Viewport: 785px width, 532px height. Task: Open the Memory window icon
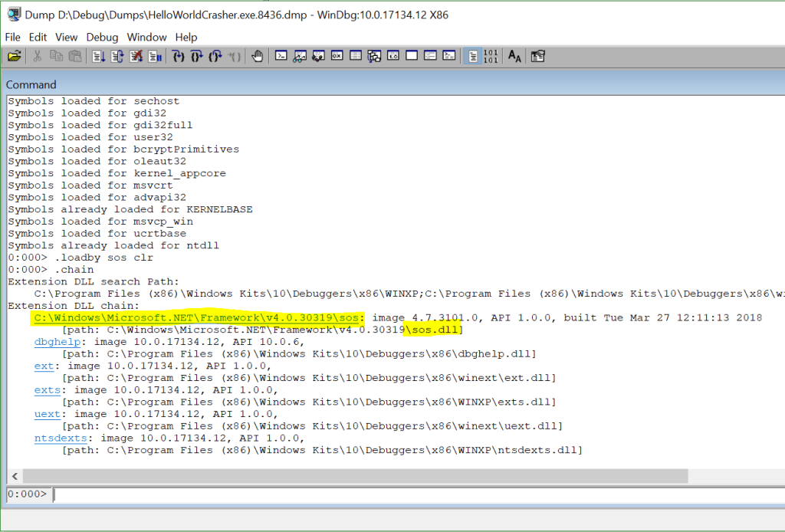click(354, 55)
